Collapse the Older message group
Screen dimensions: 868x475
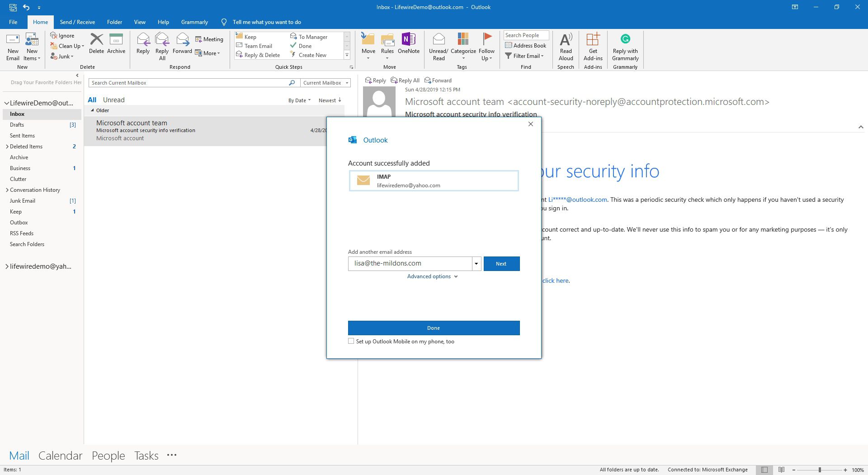92,110
